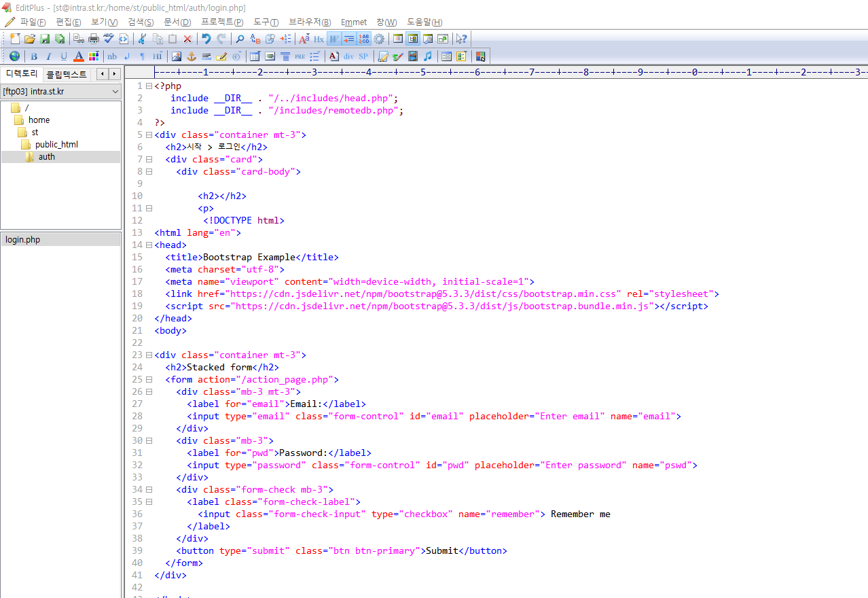Collapse the code fold on line 35
The image size is (868, 598).
148,502
